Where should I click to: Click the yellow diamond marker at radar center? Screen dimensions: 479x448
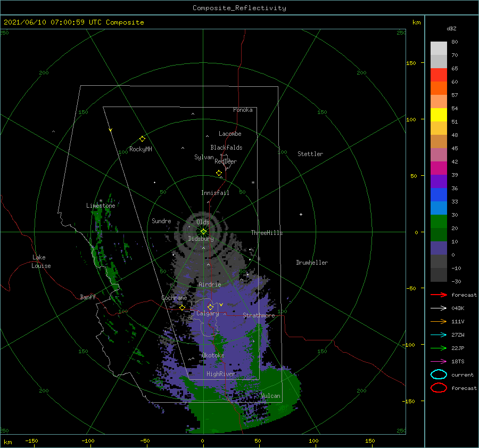(203, 232)
